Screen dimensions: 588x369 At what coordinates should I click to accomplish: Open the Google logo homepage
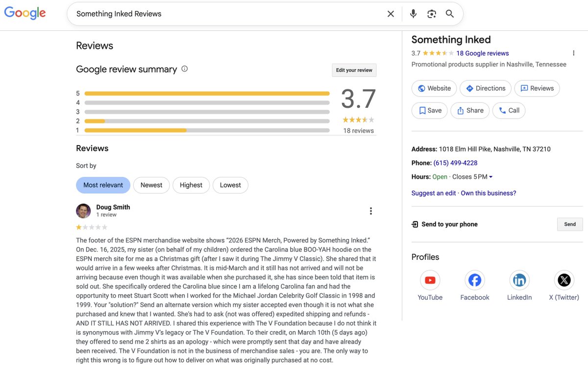coord(25,13)
